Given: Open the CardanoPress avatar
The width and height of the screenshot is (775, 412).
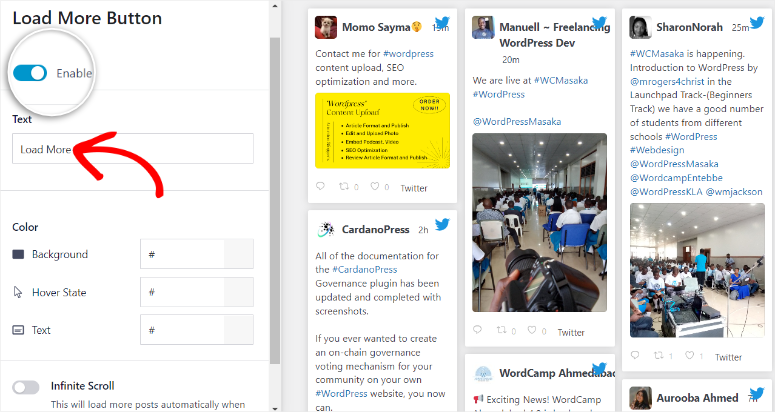Looking at the screenshot, I should (x=326, y=229).
